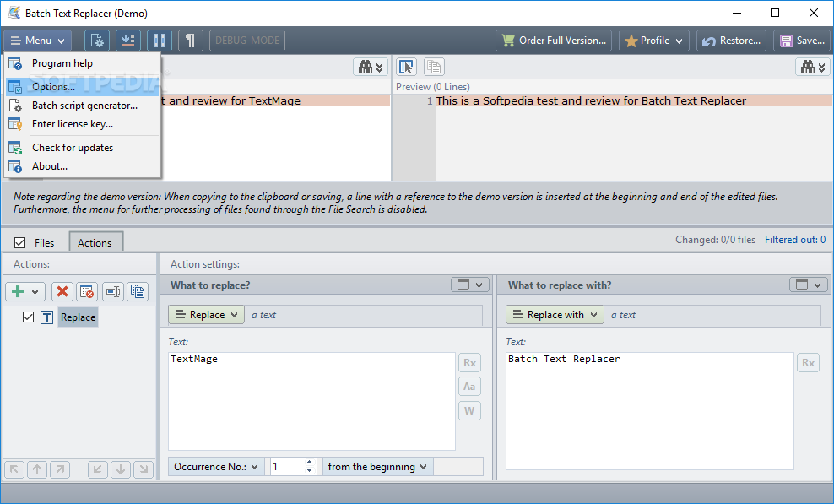Toggle the DEBUG-MODE button
Image resolution: width=834 pixels, height=504 pixels.
coord(247,41)
